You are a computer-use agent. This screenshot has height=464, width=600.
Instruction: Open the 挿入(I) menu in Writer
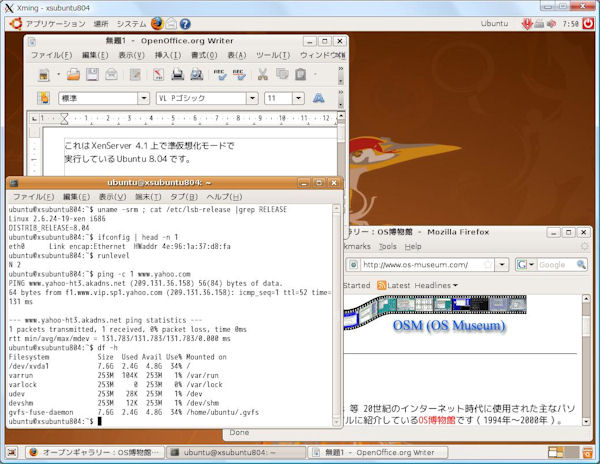[168, 55]
